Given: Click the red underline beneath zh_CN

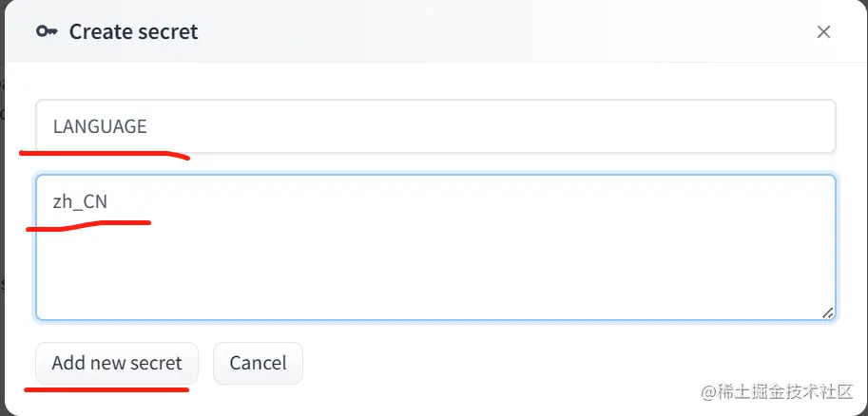Looking at the screenshot, I should [x=90, y=225].
